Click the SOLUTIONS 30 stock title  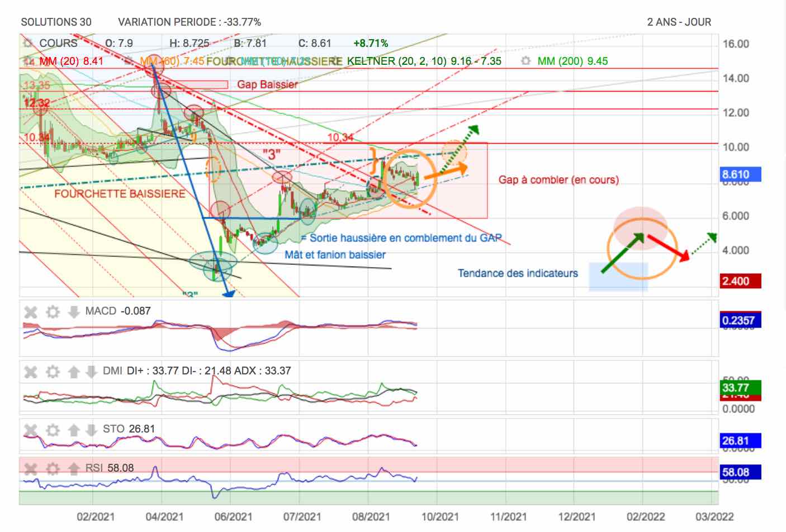56,22
